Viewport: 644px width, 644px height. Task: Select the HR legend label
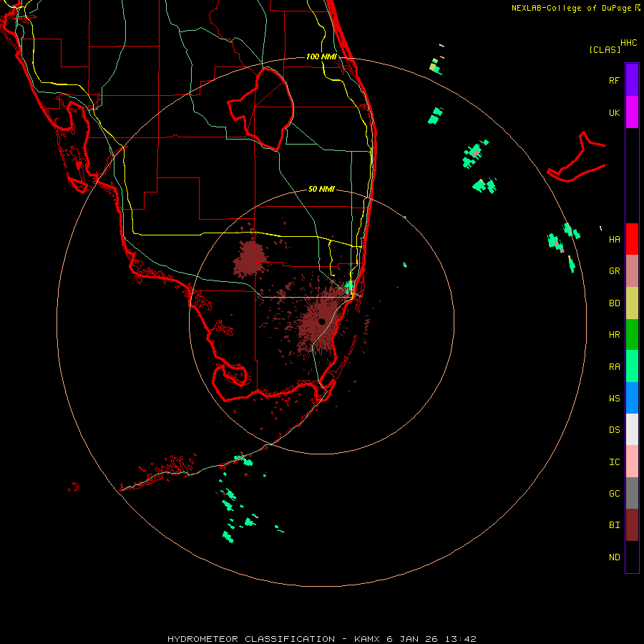click(614, 335)
